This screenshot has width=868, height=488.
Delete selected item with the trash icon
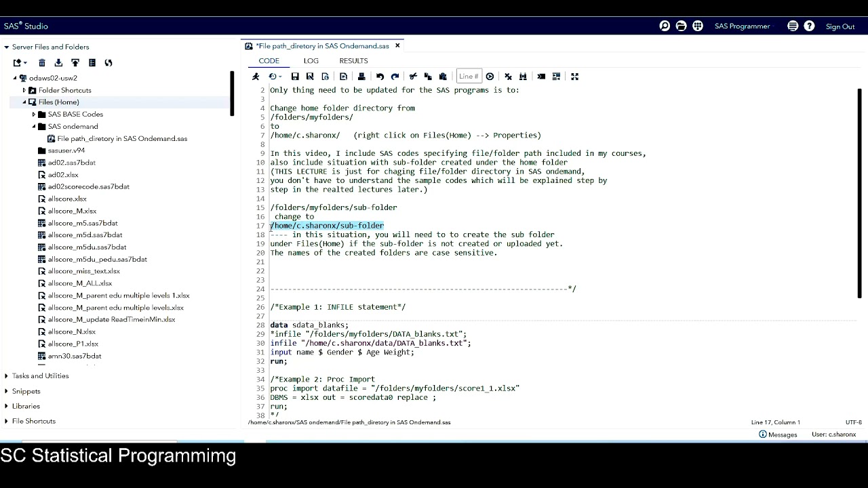pos(42,63)
